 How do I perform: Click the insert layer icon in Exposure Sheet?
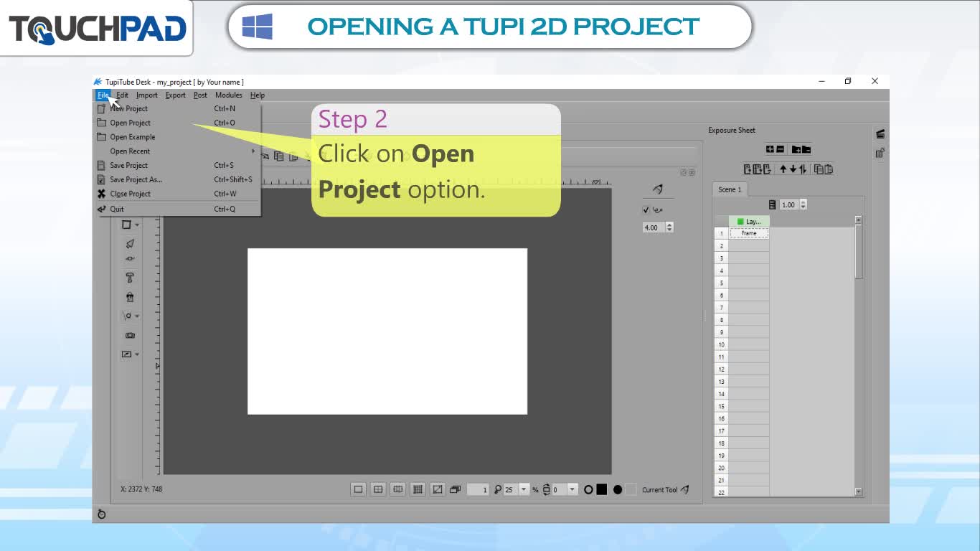click(x=748, y=169)
